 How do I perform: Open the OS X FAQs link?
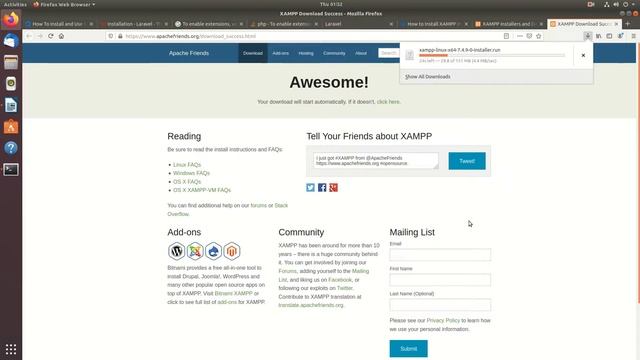point(187,182)
